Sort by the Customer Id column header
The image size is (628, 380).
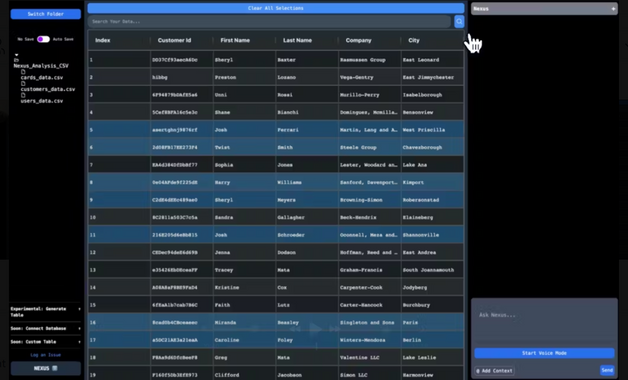174,40
